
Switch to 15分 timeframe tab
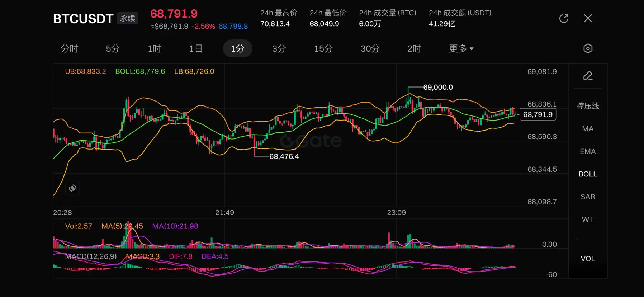click(323, 48)
